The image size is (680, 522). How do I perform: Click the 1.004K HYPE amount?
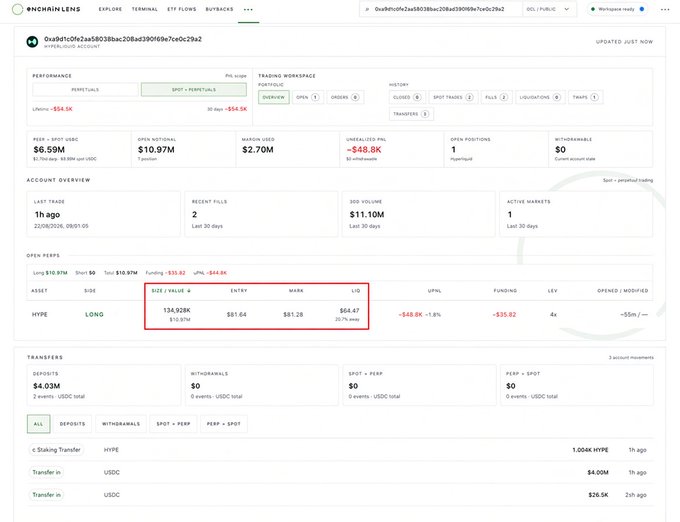tap(590, 450)
